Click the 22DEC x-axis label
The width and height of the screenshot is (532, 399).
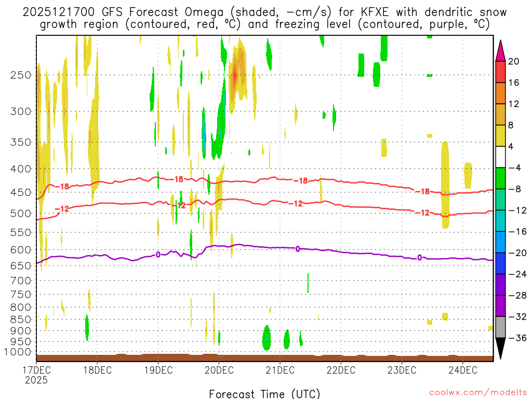pyautogui.click(x=341, y=369)
